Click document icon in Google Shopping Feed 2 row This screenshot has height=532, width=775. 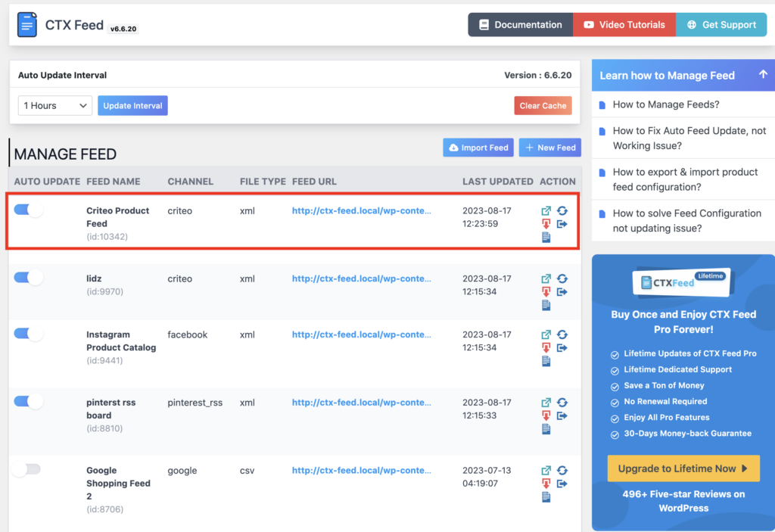coord(546,497)
